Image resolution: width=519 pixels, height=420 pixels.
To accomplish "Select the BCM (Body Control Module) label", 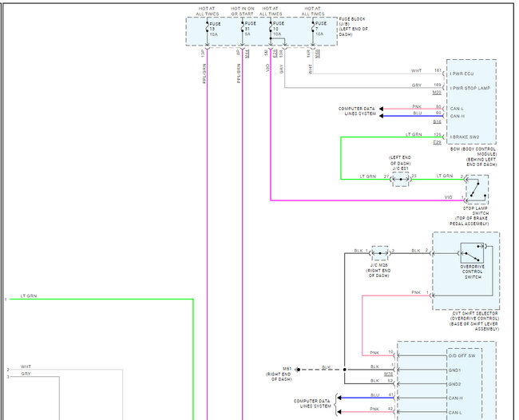I will coord(473,157).
